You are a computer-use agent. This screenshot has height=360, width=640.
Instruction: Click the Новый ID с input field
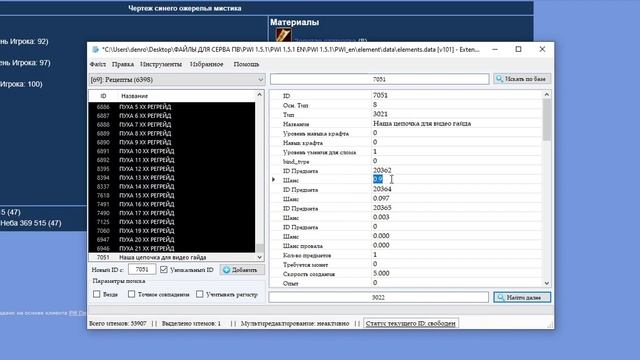point(142,270)
